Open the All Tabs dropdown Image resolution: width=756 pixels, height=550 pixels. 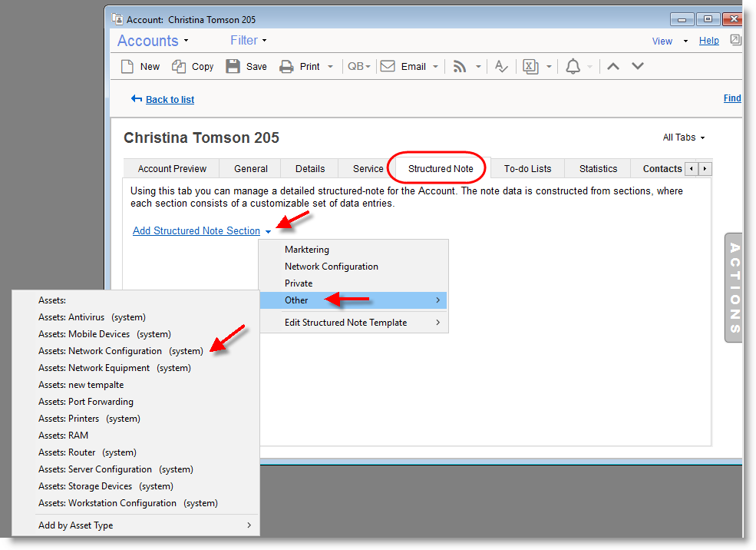683,137
